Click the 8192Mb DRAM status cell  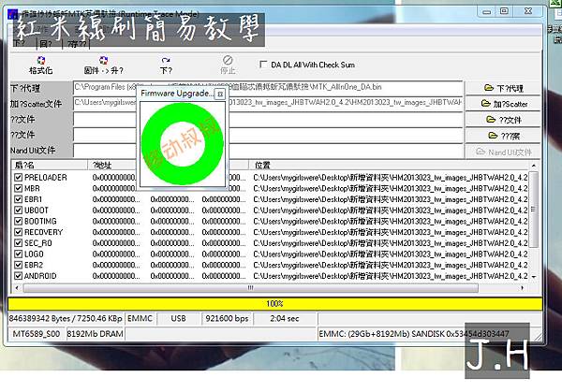(95, 334)
